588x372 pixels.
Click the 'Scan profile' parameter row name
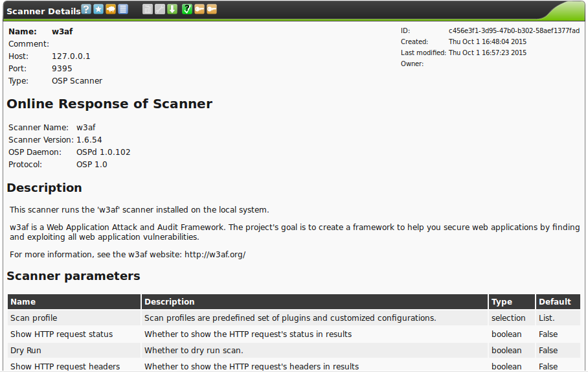click(x=34, y=318)
